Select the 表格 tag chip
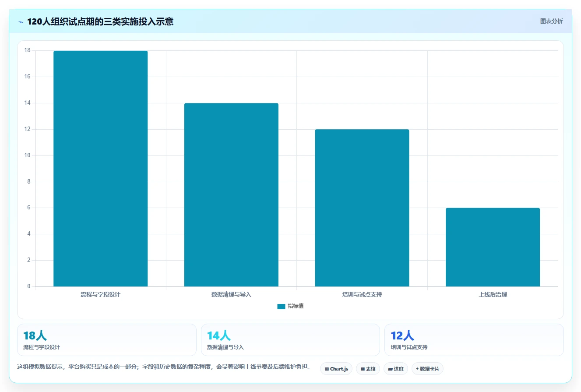The width and height of the screenshot is (581, 392). coord(368,369)
